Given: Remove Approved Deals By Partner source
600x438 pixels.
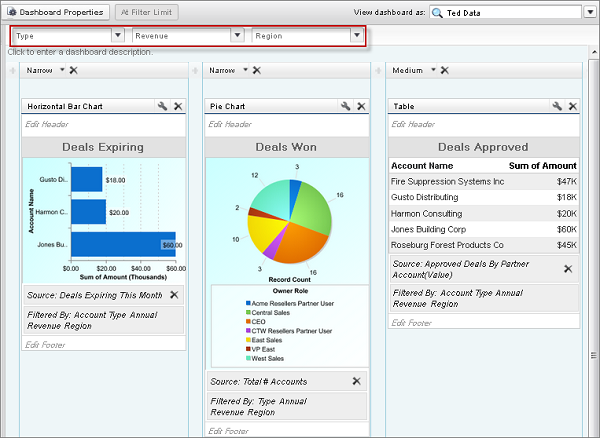Looking at the screenshot, I should (x=568, y=269).
